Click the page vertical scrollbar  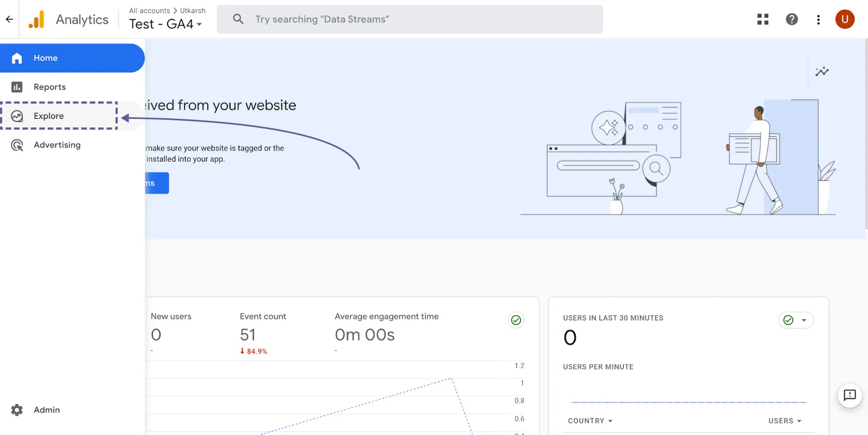(x=866, y=134)
